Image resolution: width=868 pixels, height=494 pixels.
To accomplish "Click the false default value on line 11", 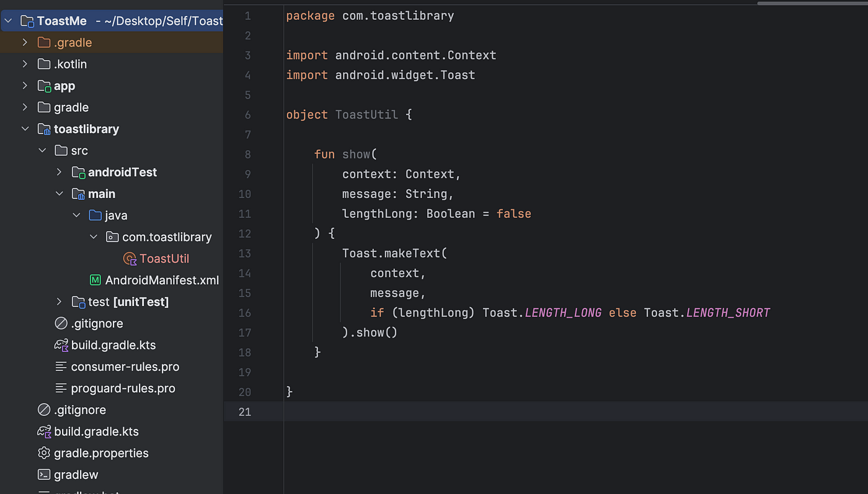I will click(x=514, y=213).
